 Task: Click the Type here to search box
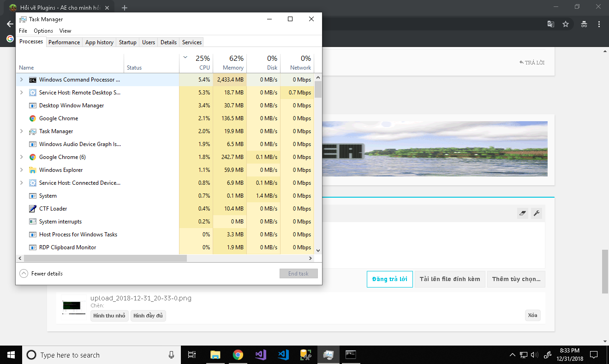[101, 355]
